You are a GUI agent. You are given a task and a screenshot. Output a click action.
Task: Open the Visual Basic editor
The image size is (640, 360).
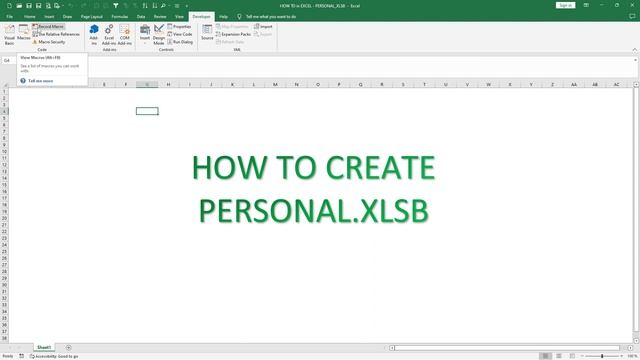click(9, 35)
